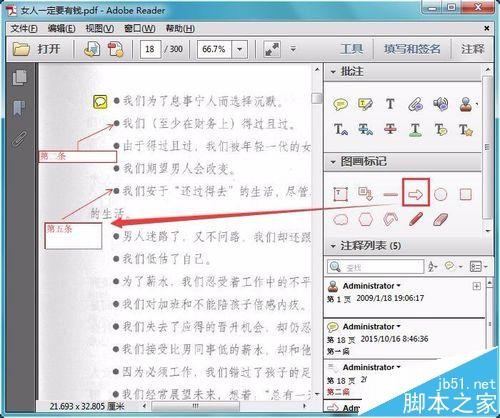Click the 打开 button label
The width and height of the screenshot is (500, 418).
[49, 49]
